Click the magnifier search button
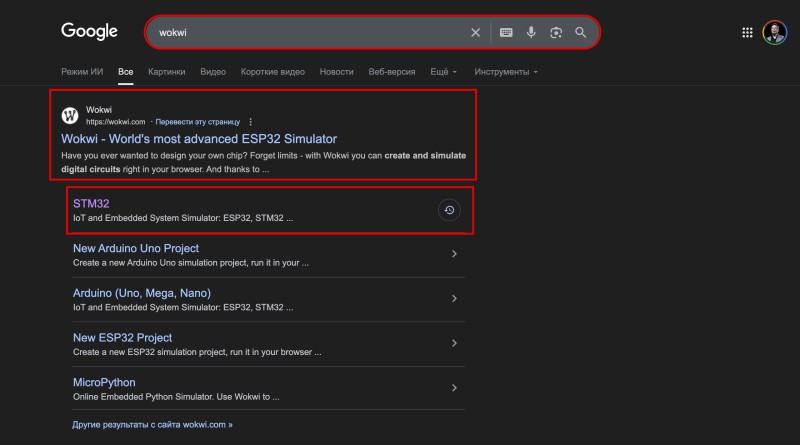800x445 pixels. (x=581, y=32)
